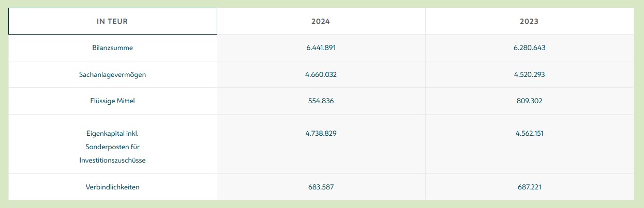
Task: Click the 2023 column header
Action: (x=529, y=21)
